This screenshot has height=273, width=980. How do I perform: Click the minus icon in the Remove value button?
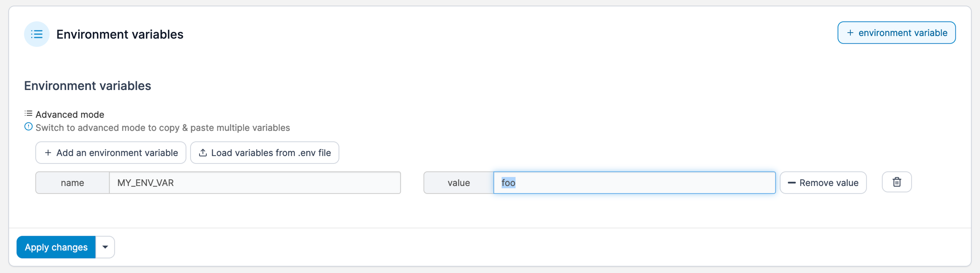coord(792,183)
